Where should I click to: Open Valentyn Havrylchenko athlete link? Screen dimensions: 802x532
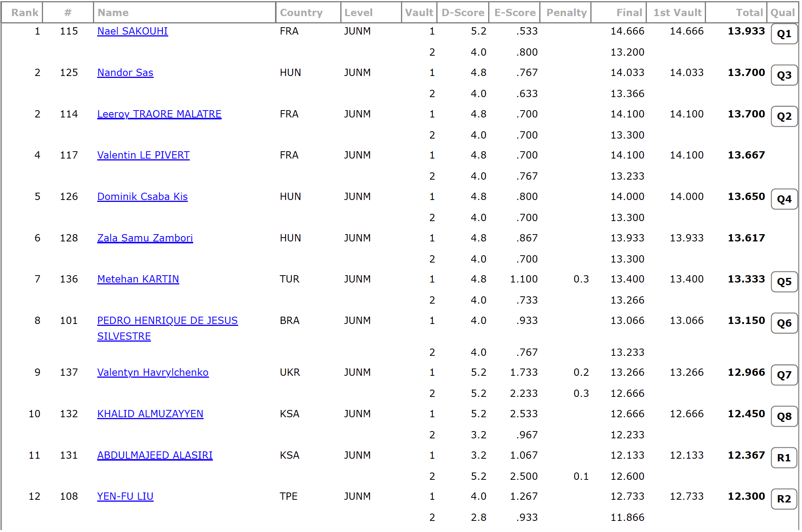(152, 372)
